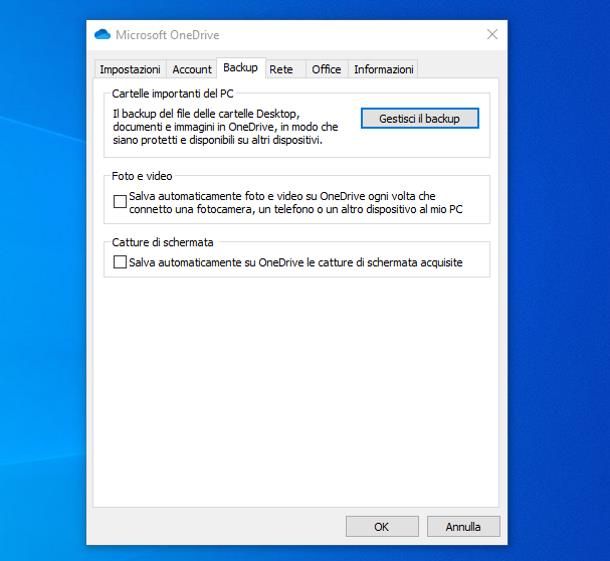Confirm with the OK button
The image size is (610, 561).
(x=382, y=527)
